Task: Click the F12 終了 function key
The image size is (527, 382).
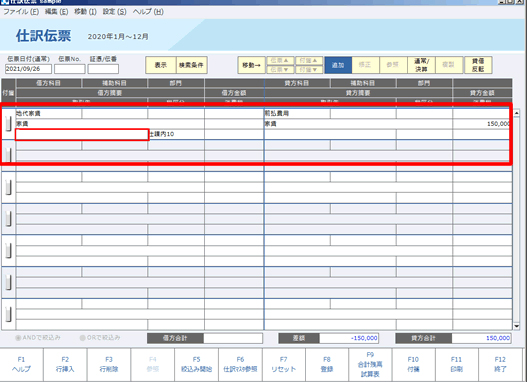Action: click(x=500, y=365)
